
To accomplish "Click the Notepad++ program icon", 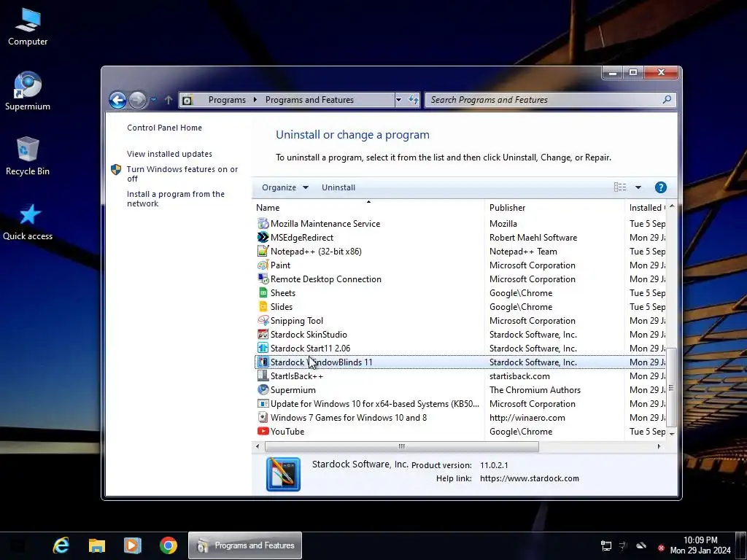I will 263,251.
